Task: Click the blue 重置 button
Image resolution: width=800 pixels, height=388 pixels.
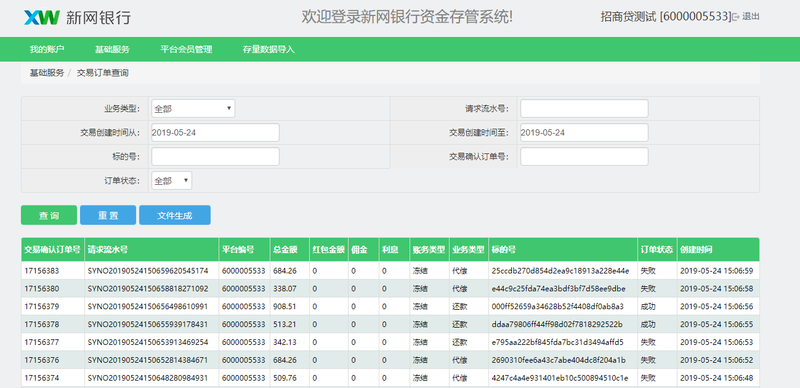Action: (x=108, y=215)
